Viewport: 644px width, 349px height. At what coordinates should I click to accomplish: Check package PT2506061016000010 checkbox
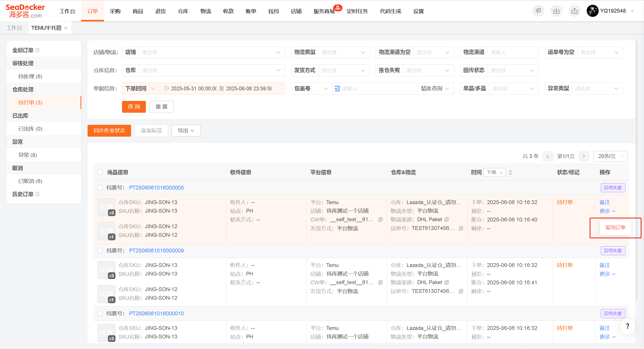click(100, 314)
